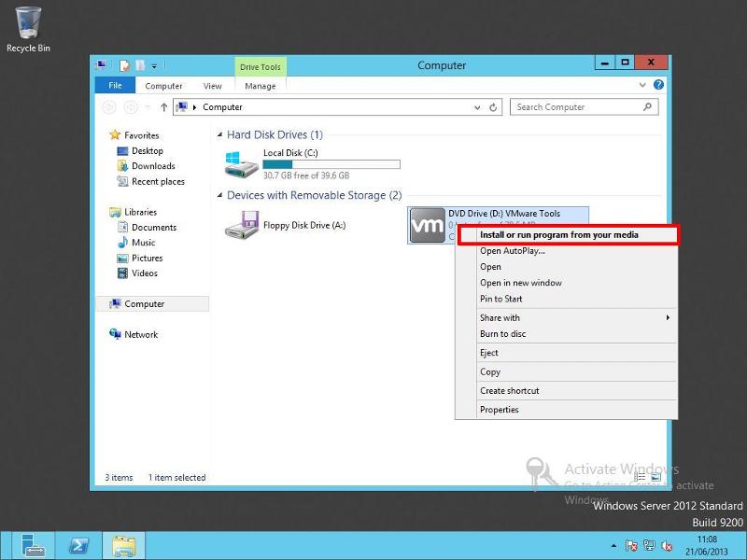
Task: Click the refresh button in the address bar
Action: 493,107
